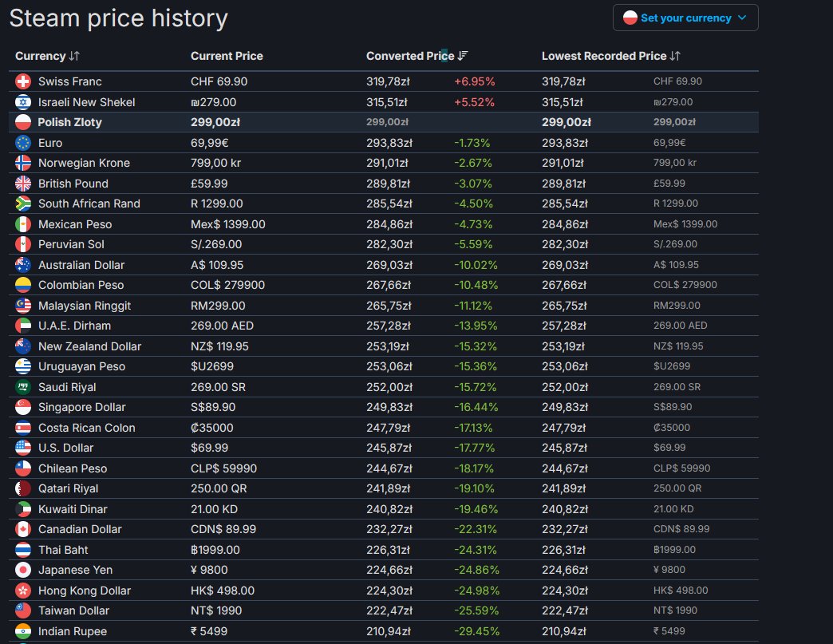Click the Uruguayan Peso flag icon
833x644 pixels.
click(23, 366)
